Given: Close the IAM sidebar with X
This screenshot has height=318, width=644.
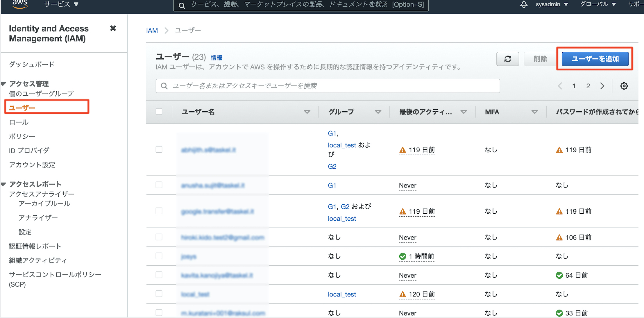Looking at the screenshot, I should click(x=113, y=28).
